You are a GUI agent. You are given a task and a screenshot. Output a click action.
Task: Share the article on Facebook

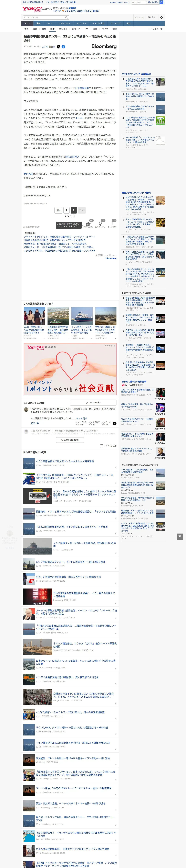point(63,47)
